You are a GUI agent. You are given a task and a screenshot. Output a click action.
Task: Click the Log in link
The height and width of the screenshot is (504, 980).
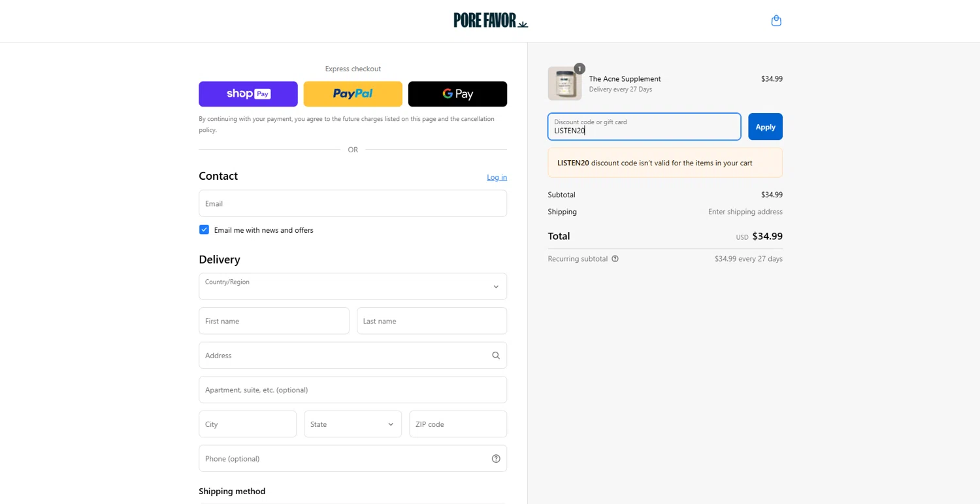tap(497, 177)
